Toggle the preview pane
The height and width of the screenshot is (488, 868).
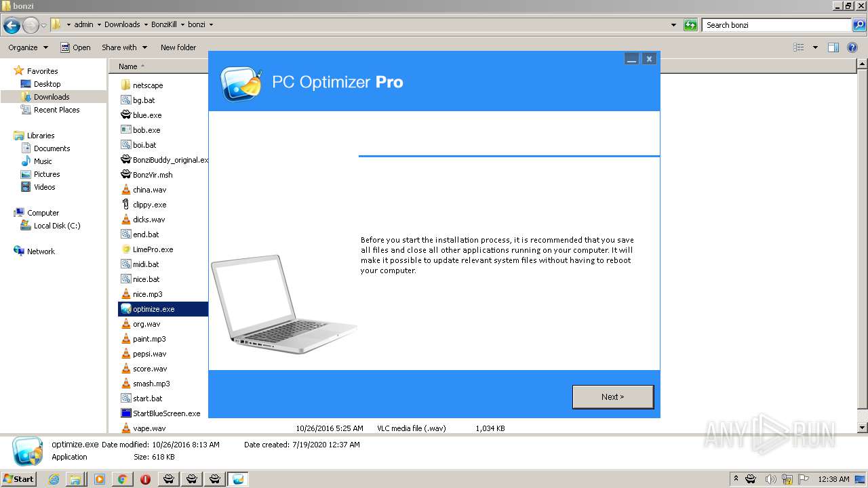pyautogui.click(x=833, y=47)
